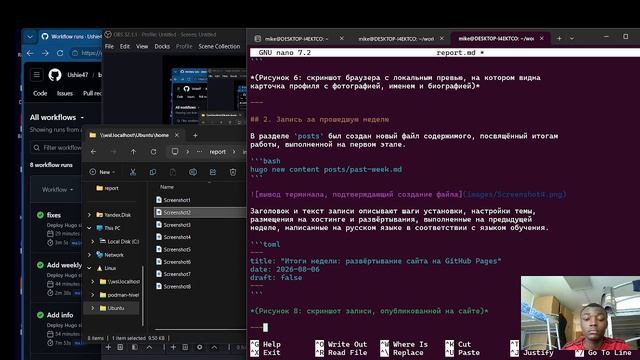The height and width of the screenshot is (360, 640).
Task: Go forward in the browser window
Action: pos(45,53)
